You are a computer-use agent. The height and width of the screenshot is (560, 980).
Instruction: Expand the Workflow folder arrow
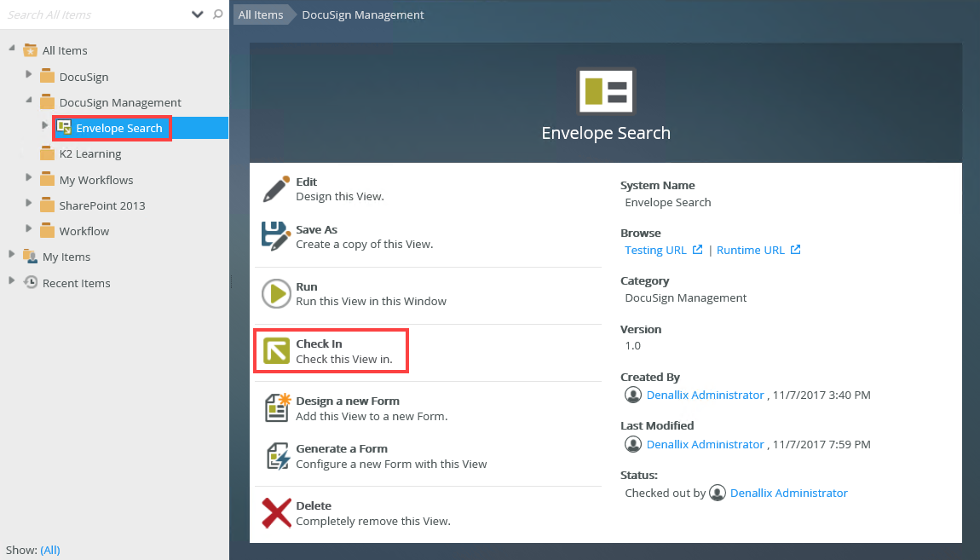click(28, 228)
